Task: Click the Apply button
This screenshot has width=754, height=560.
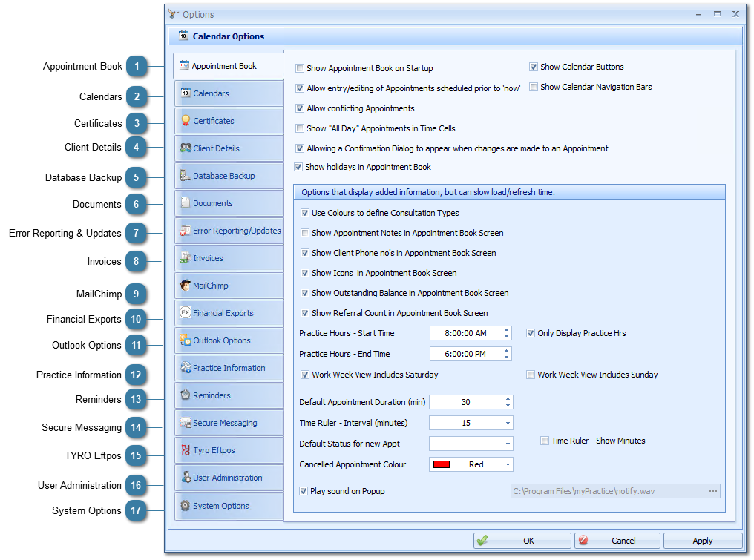Action: point(703,541)
